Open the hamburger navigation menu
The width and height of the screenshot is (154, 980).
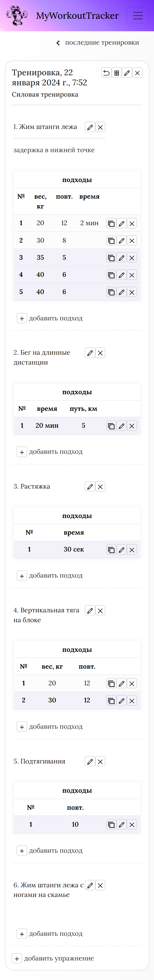pos(138,16)
